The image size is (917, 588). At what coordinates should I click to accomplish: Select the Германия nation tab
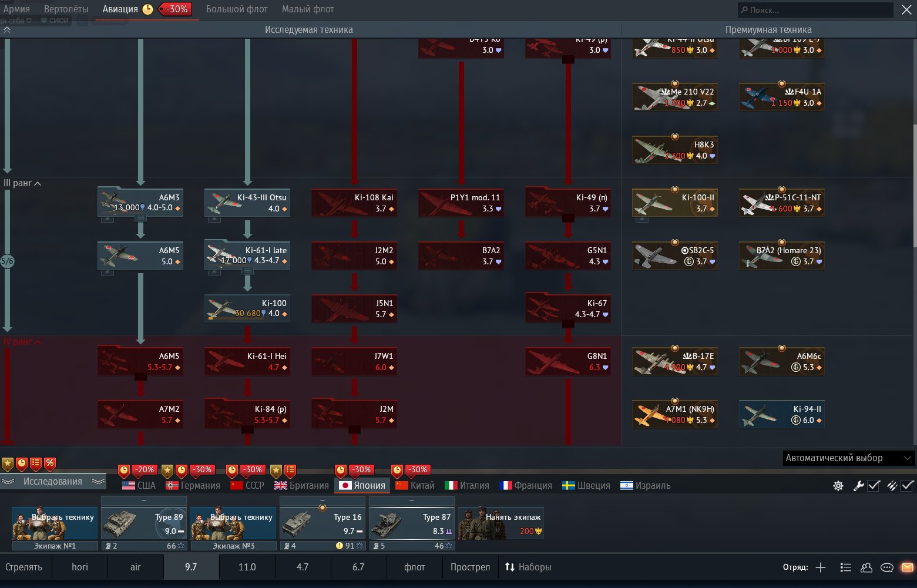point(193,486)
